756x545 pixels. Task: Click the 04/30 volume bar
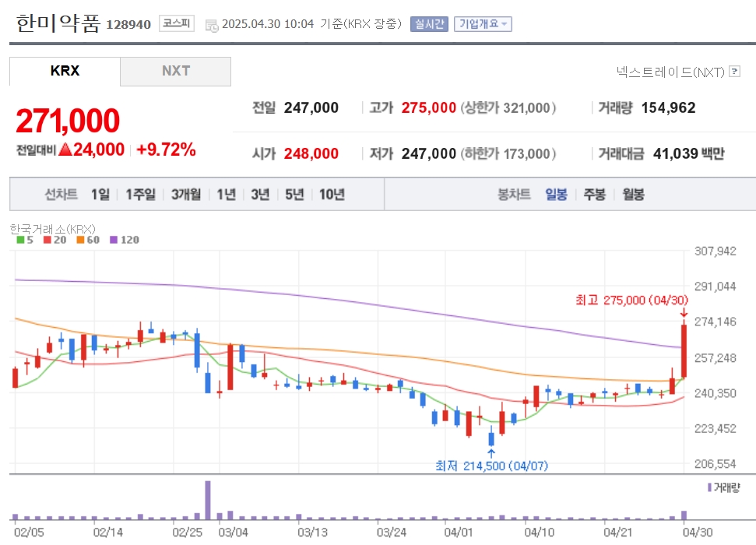click(684, 515)
